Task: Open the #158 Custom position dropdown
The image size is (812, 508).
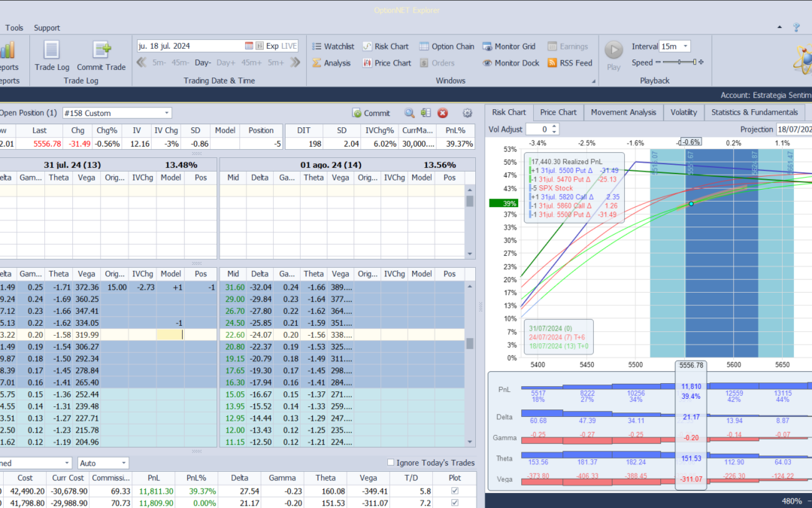Action: click(117, 113)
